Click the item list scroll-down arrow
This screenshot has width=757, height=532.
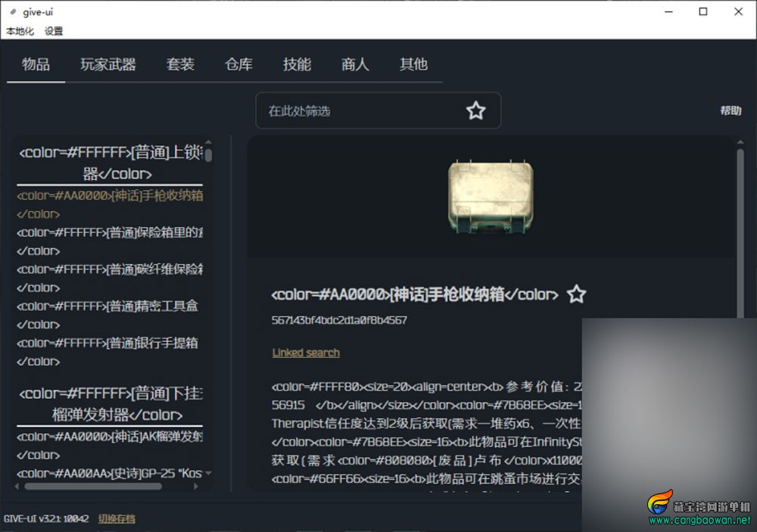pyautogui.click(x=209, y=473)
